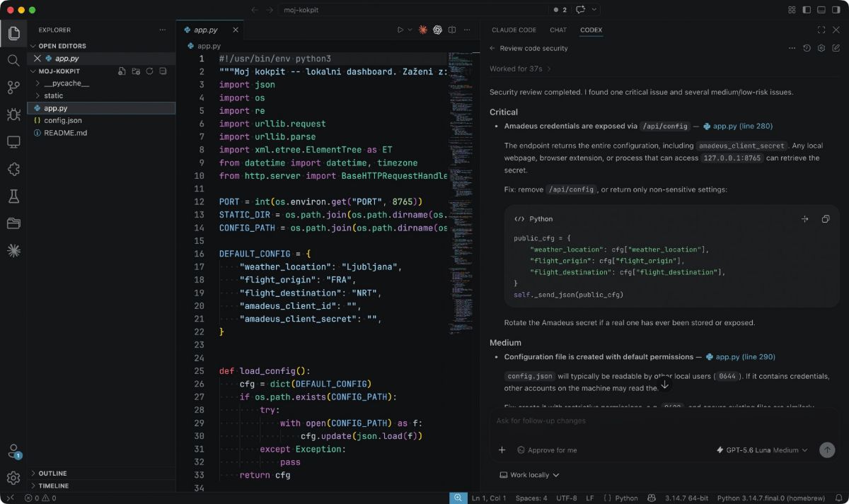Open the Source Control view
The image size is (849, 504).
click(x=13, y=88)
